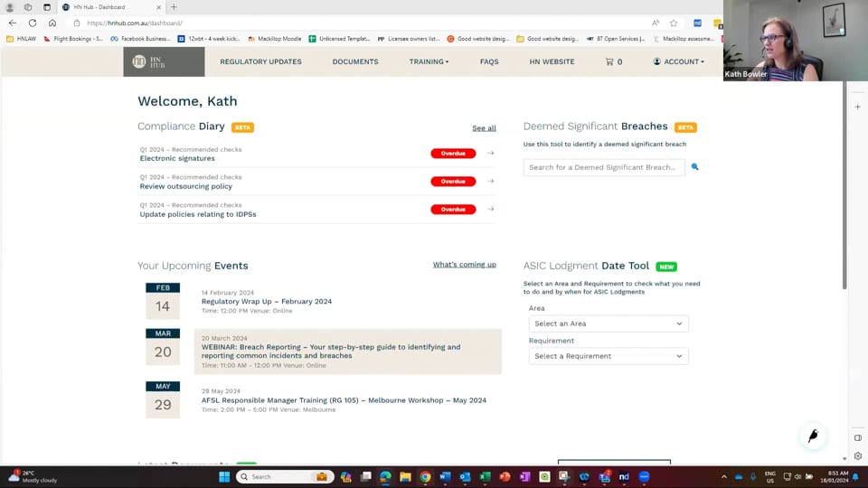
Task: Click the page vertical scrollbar
Action: [x=844, y=185]
